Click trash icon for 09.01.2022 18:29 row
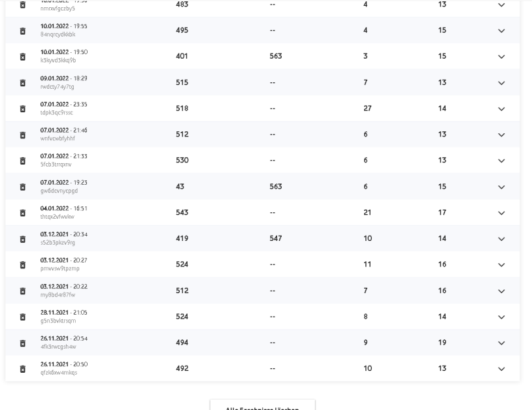This screenshot has width=532, height=410. (x=23, y=83)
